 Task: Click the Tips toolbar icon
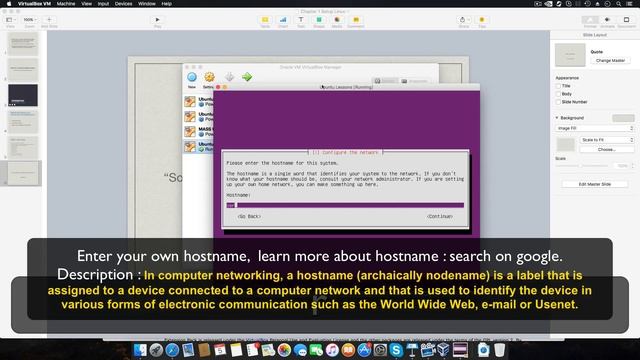point(482,20)
